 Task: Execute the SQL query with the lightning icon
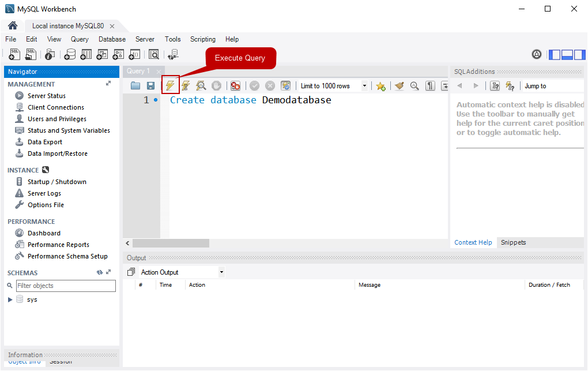point(170,85)
